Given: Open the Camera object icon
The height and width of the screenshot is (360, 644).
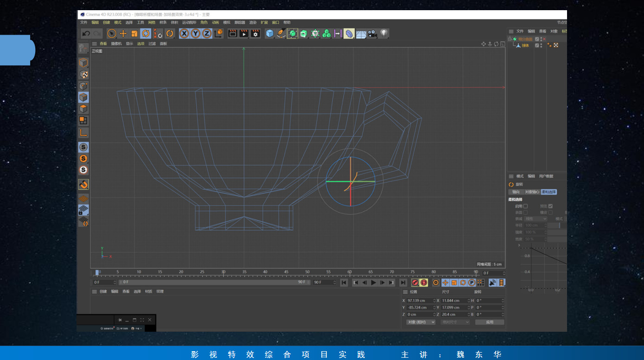Looking at the screenshot, I should tap(372, 33).
